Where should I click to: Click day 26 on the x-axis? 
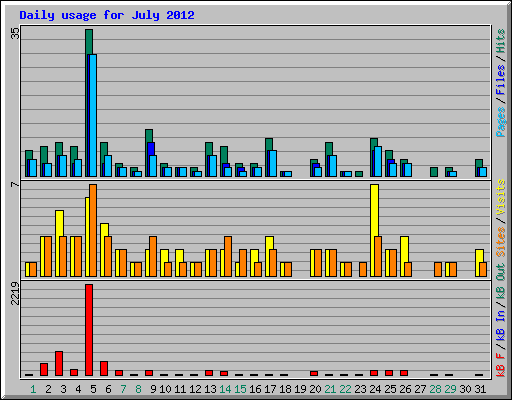[405, 389]
